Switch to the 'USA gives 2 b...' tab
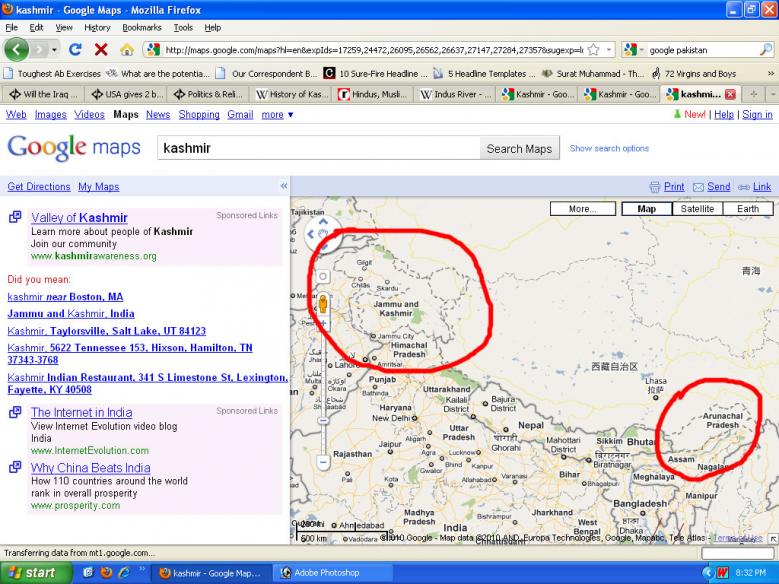The image size is (779, 584). point(126,94)
